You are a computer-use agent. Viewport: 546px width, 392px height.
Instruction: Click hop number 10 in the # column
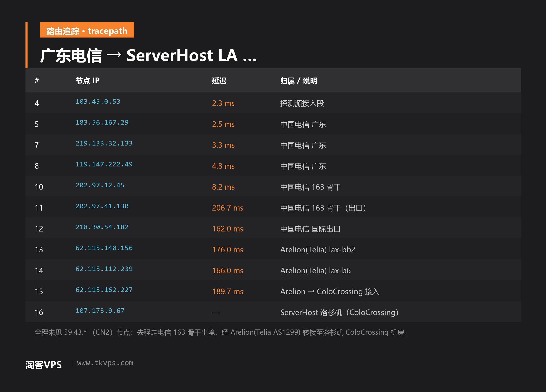coord(39,187)
